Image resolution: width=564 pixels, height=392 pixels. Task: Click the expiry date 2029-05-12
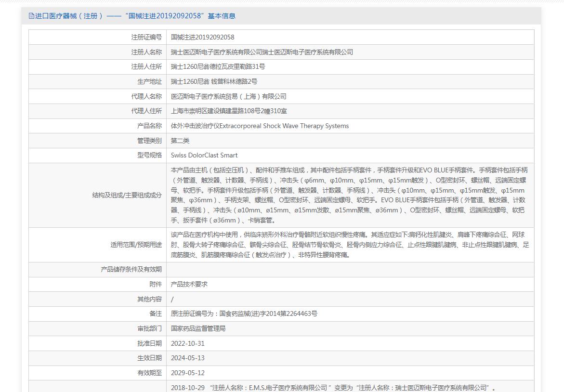click(187, 373)
